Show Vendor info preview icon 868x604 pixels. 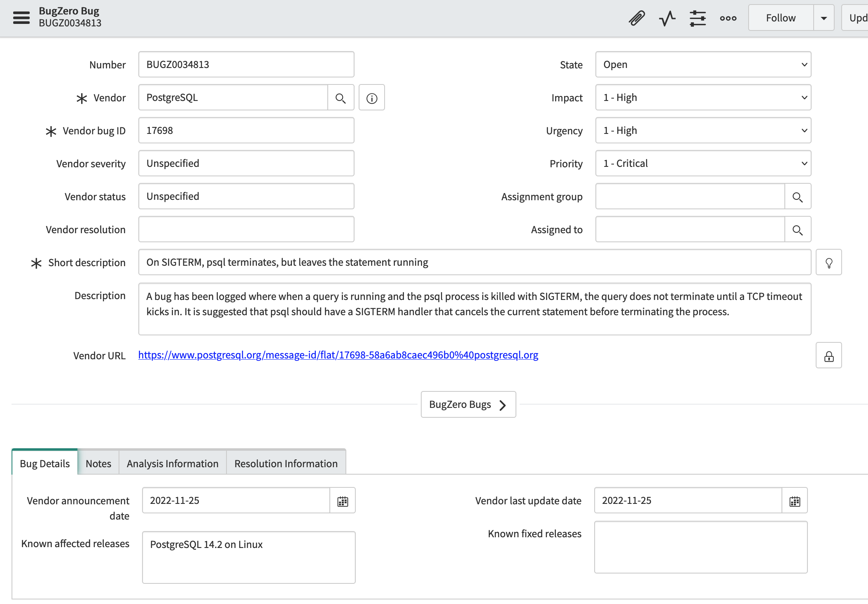[x=372, y=98]
